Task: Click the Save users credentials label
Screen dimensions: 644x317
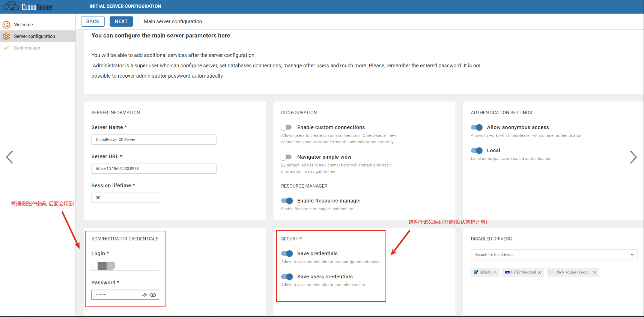Action: (x=325, y=277)
